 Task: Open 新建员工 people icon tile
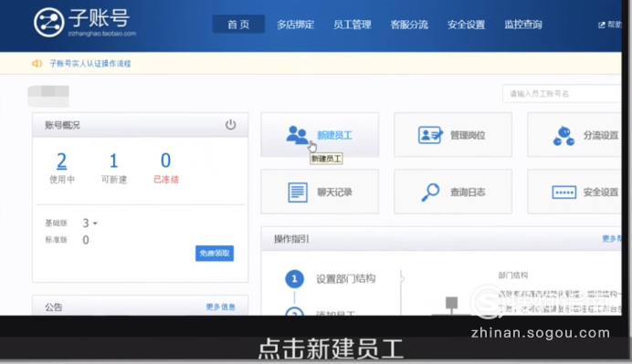tap(297, 135)
